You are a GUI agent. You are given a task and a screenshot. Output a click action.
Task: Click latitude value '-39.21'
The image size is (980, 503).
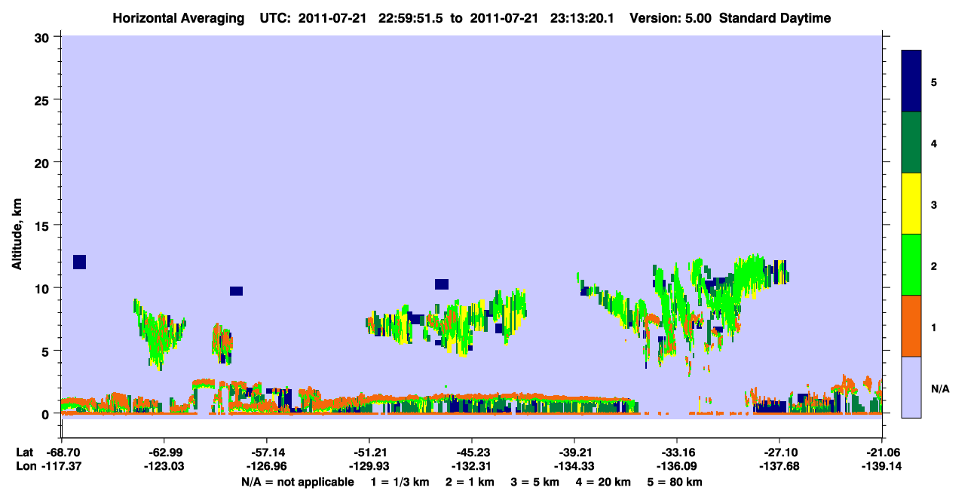574,452
